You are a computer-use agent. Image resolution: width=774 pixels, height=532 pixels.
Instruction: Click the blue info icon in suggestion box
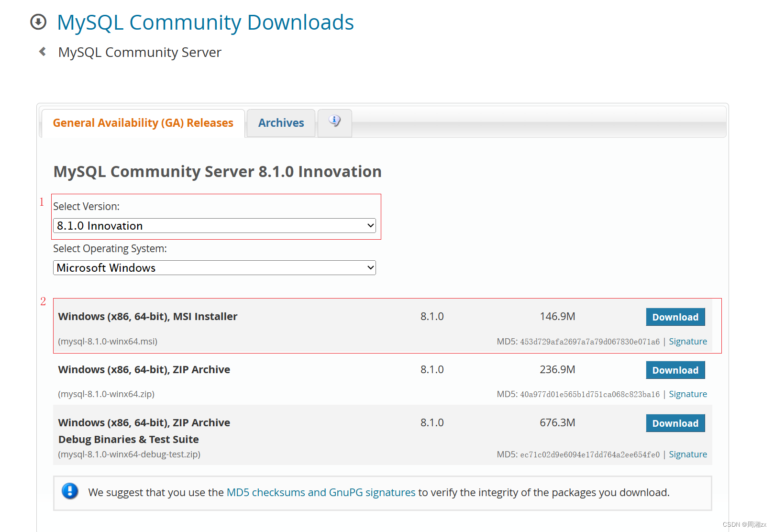[70, 492]
